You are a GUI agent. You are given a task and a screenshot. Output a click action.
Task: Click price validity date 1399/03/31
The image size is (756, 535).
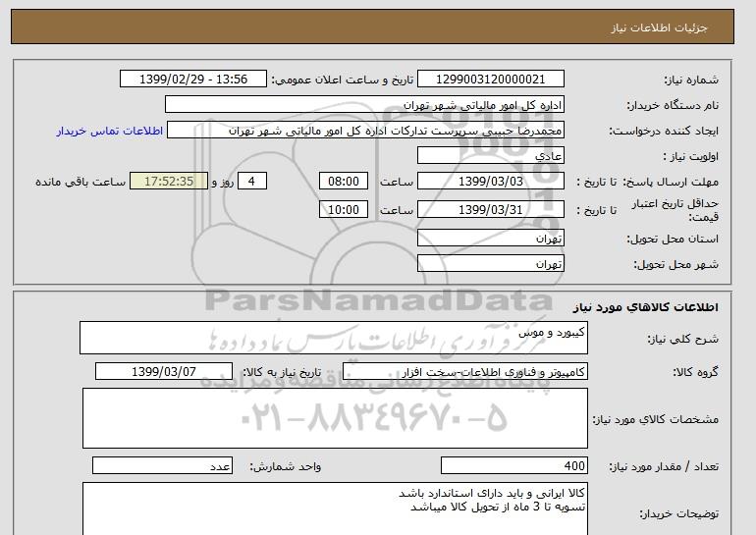point(490,210)
